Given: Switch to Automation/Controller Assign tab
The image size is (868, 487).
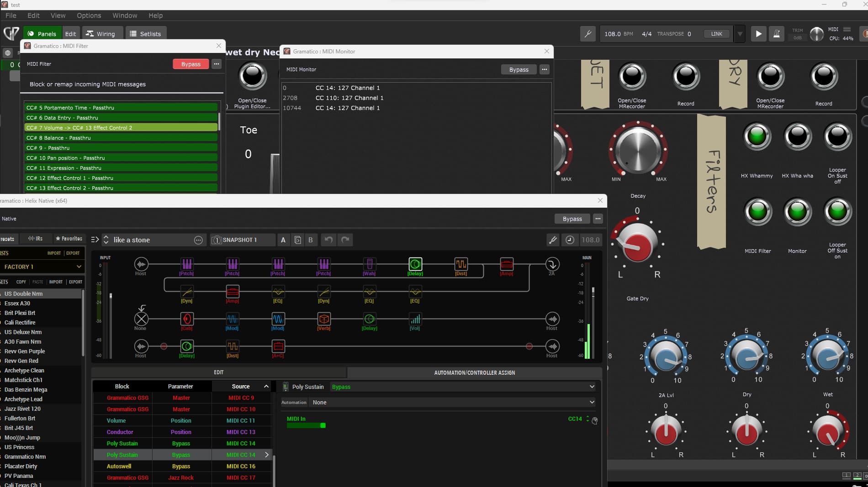Looking at the screenshot, I should point(474,373).
